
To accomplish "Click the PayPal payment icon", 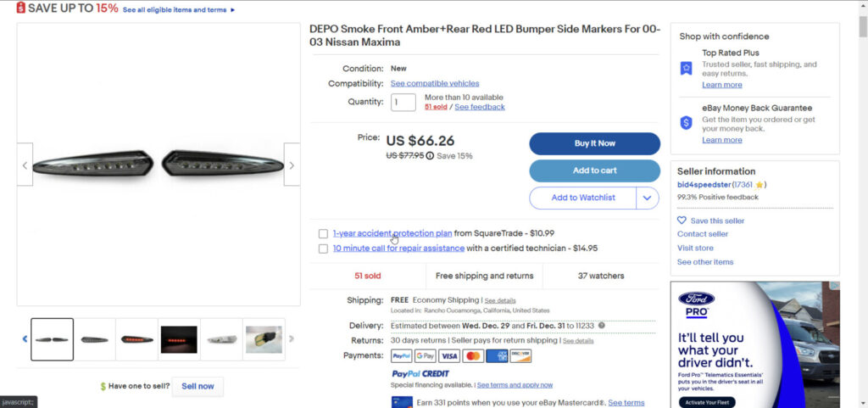I will coord(401,356).
